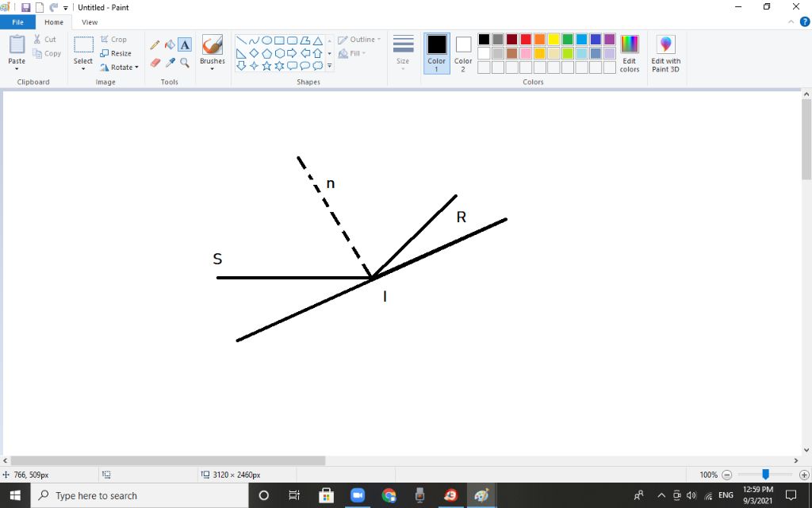The image size is (812, 508).
Task: Open Paint Help question mark
Action: pos(805,21)
